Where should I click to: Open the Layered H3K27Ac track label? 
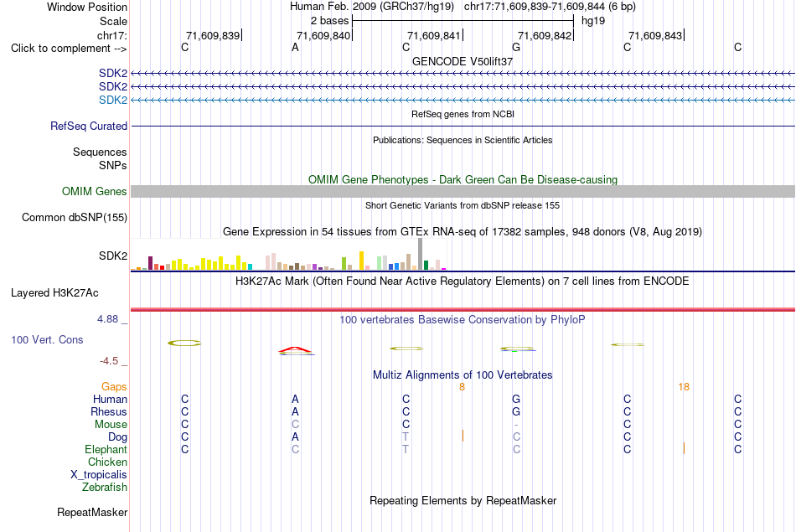click(x=54, y=293)
